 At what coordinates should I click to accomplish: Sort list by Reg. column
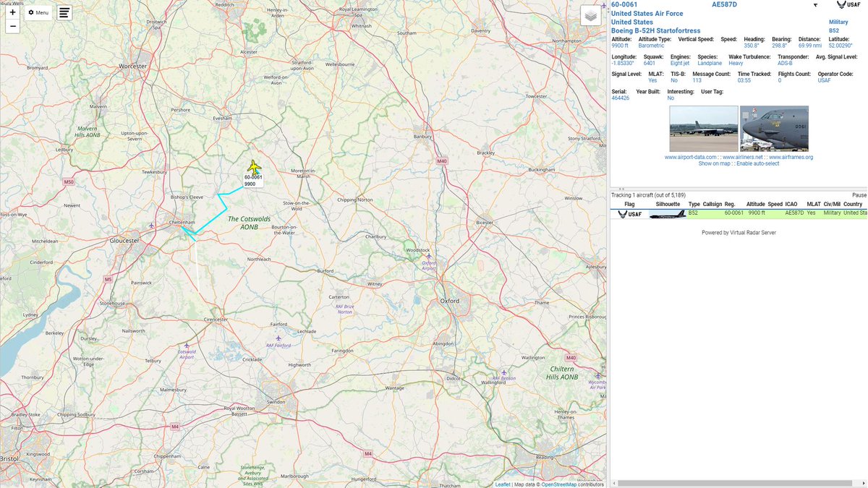click(729, 205)
